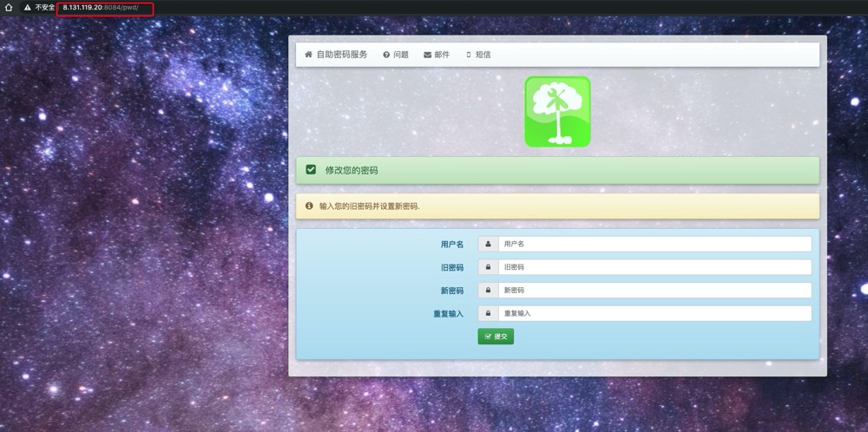Click the lock icon beside 重复输入 field
The image size is (868, 432).
[488, 313]
